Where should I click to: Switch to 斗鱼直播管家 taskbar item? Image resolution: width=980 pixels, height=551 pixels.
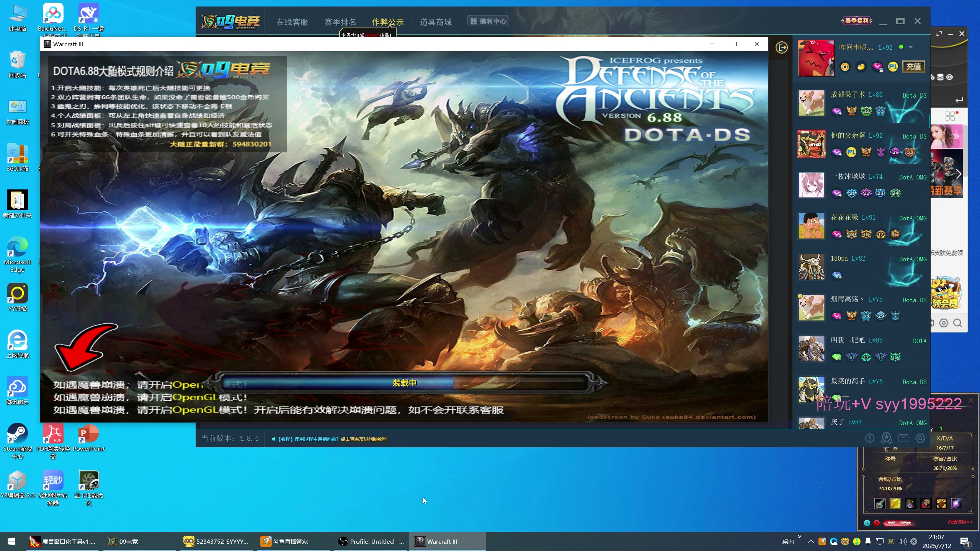coord(294,541)
